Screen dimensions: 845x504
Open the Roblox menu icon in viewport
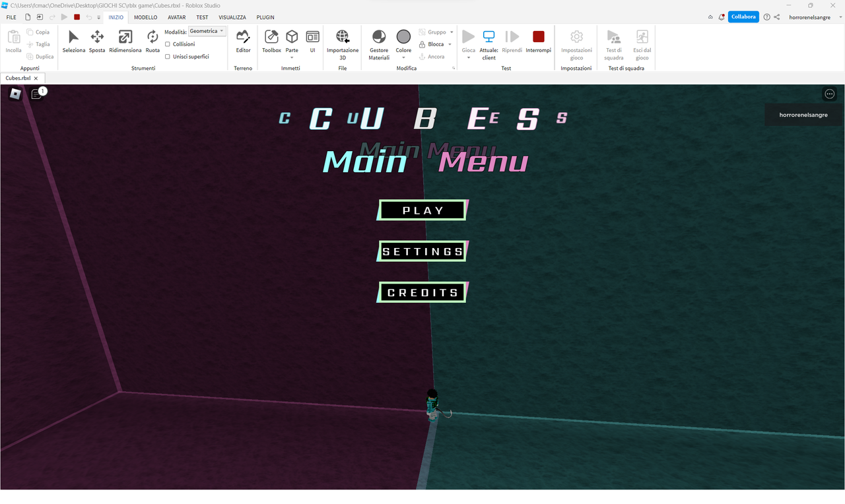coord(15,94)
